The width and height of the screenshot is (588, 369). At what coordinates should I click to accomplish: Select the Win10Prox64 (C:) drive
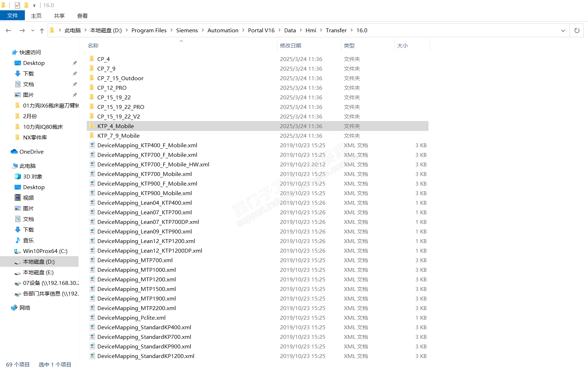pyautogui.click(x=45, y=251)
